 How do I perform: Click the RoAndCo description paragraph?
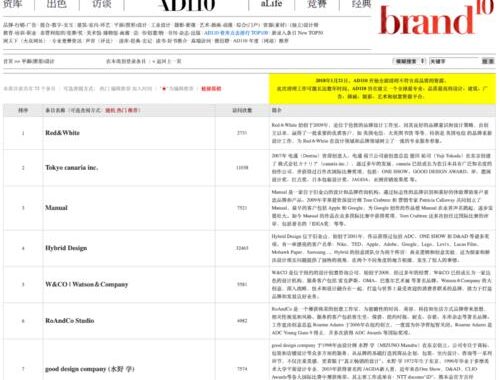click(382, 320)
